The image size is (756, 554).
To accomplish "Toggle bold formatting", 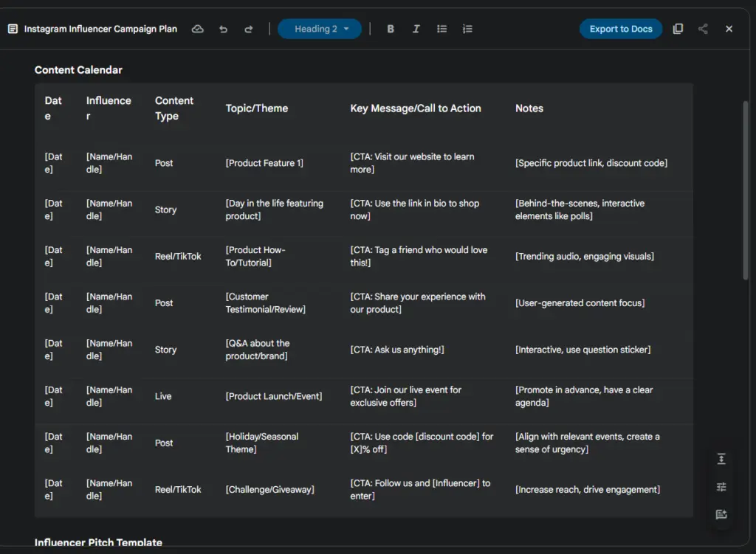I will click(391, 29).
